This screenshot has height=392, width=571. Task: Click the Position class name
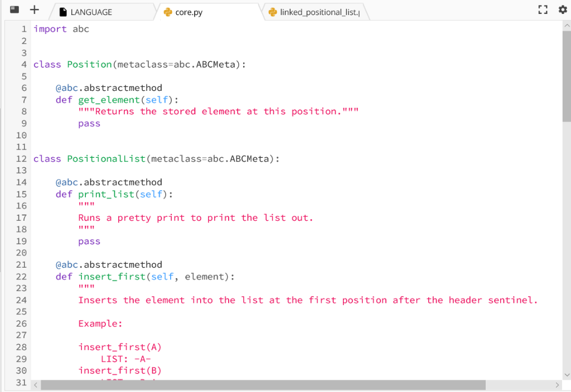point(89,64)
